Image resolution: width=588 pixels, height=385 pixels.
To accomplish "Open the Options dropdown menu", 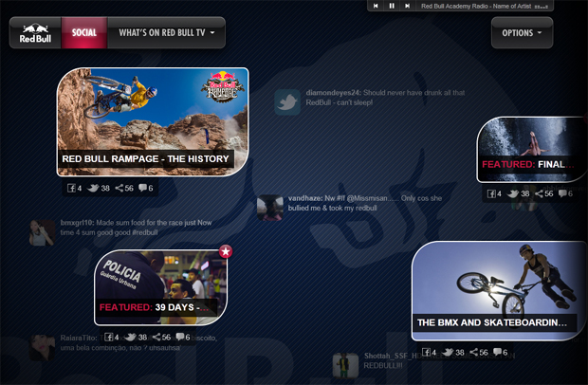I will (522, 33).
